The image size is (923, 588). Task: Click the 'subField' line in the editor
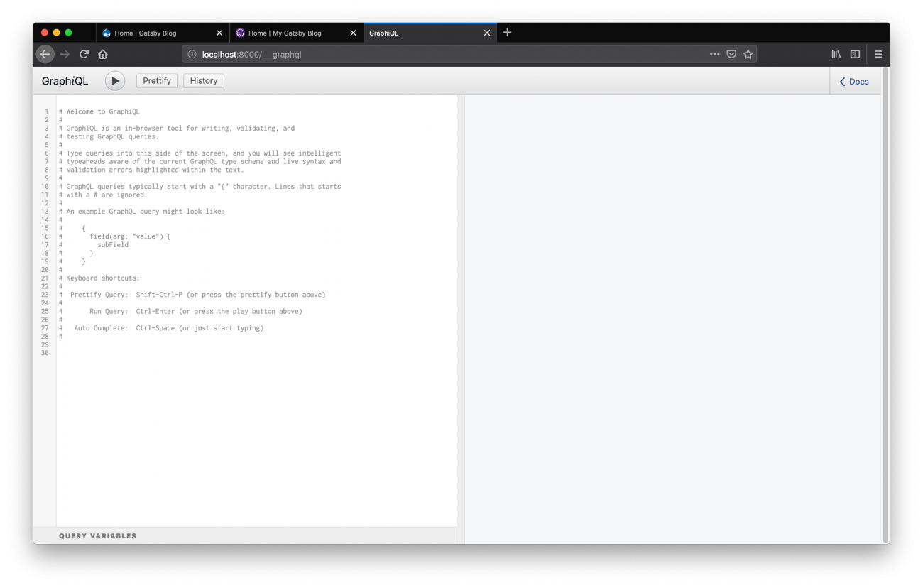point(113,245)
